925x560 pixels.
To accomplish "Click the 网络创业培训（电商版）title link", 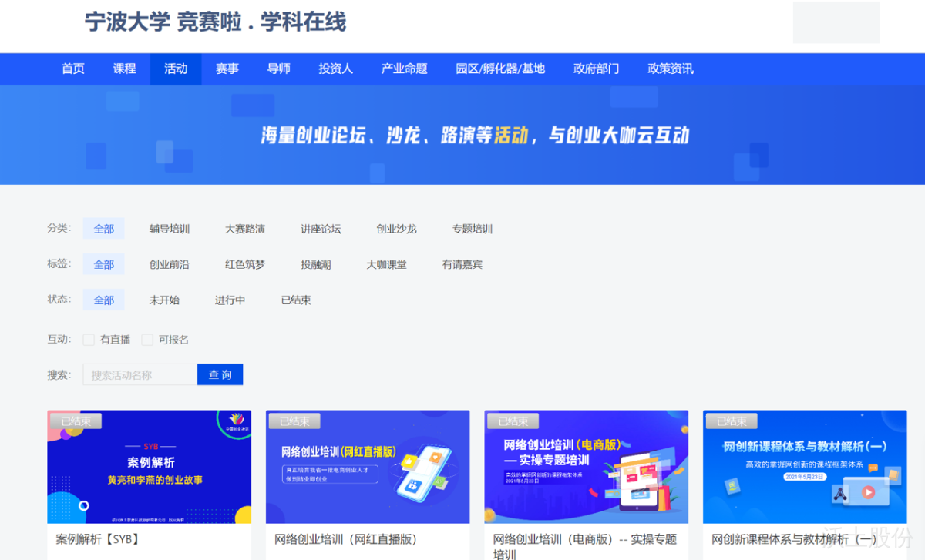I will (x=584, y=539).
